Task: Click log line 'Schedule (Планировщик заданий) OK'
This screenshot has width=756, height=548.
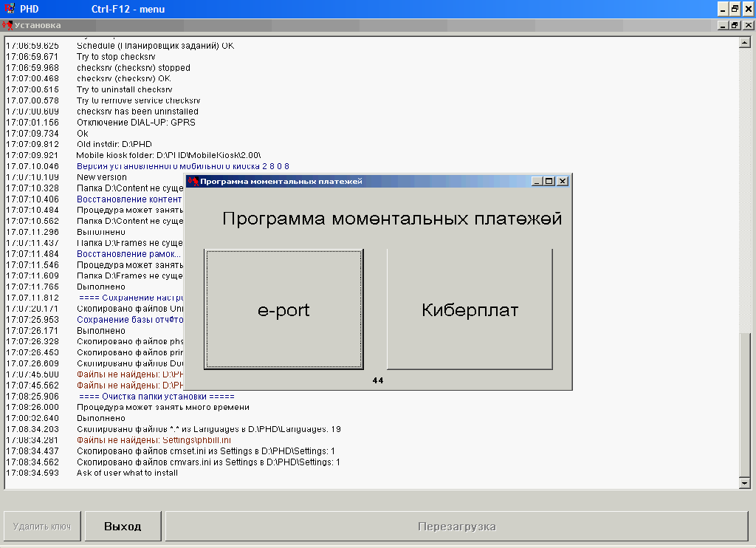Action: click(155, 46)
